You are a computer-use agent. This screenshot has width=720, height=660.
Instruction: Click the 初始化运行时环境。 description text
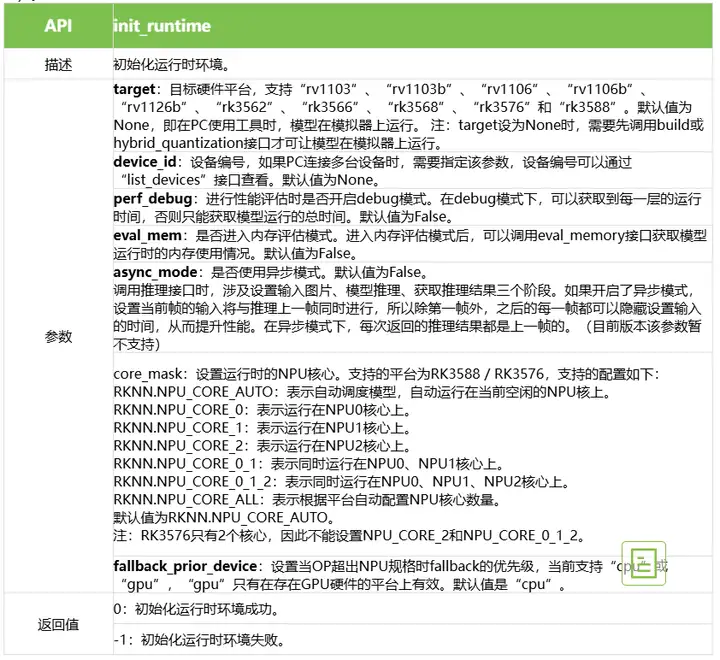(x=172, y=64)
